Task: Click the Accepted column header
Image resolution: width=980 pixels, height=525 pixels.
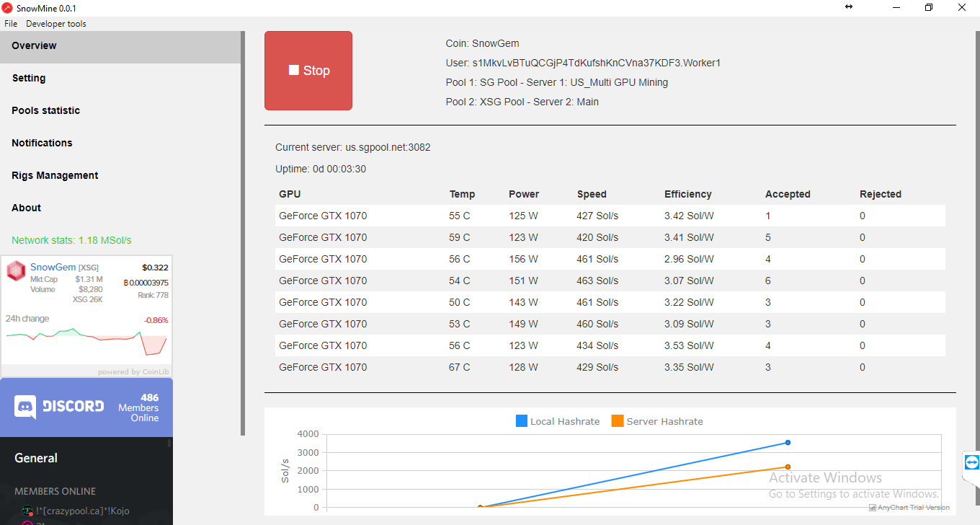Action: pyautogui.click(x=788, y=194)
